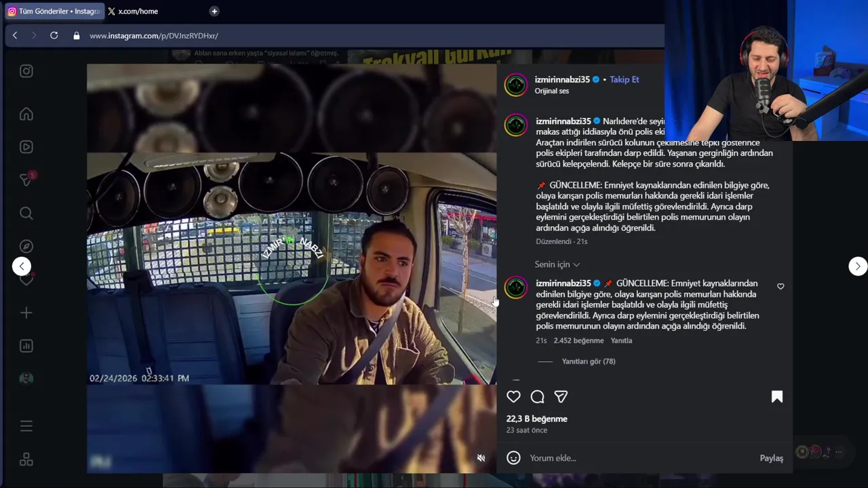Open Create plus icon in sidebar
The height and width of the screenshot is (488, 868).
(x=26, y=312)
